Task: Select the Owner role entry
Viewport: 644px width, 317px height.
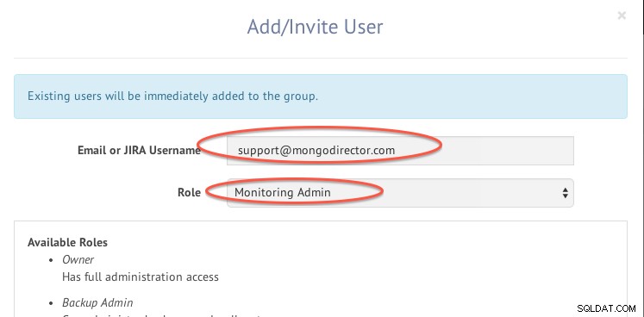Action: [x=78, y=259]
